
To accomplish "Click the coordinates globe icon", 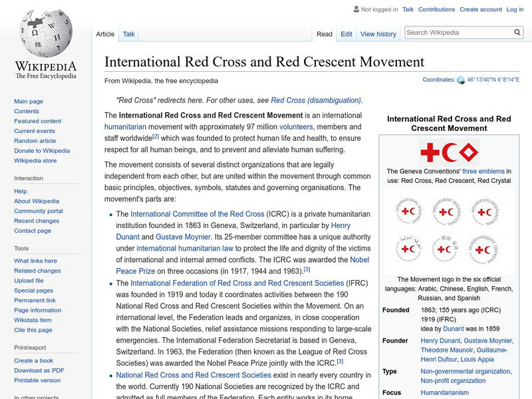I will [x=461, y=80].
